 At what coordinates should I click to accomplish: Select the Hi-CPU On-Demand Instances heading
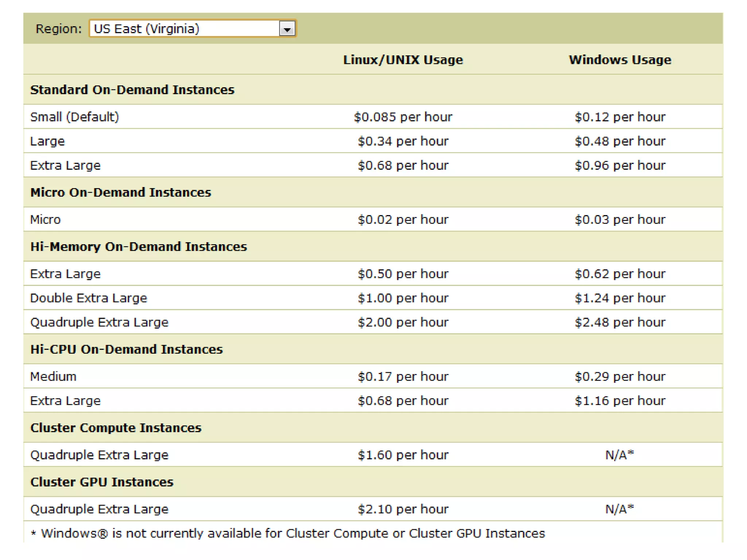[x=127, y=349]
